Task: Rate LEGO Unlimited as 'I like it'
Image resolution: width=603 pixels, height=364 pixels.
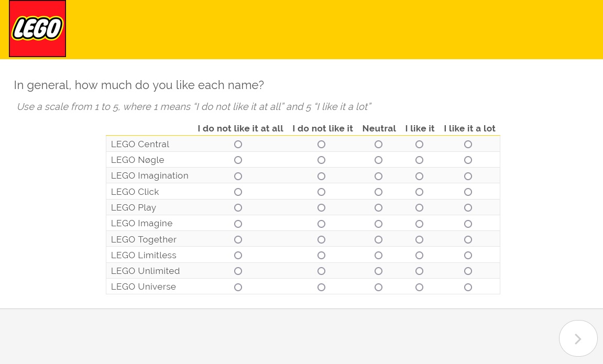Action: (x=419, y=271)
